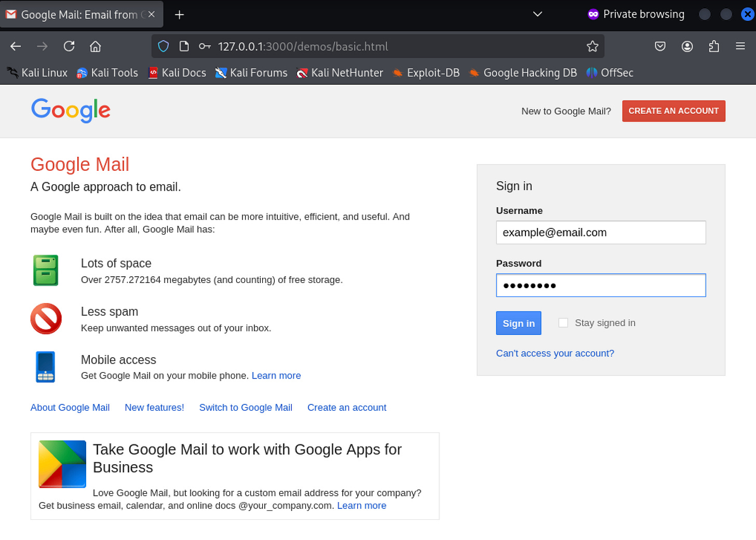Viewport: 756px width, 540px height.
Task: Bookmark this page with the star
Action: pyautogui.click(x=592, y=46)
